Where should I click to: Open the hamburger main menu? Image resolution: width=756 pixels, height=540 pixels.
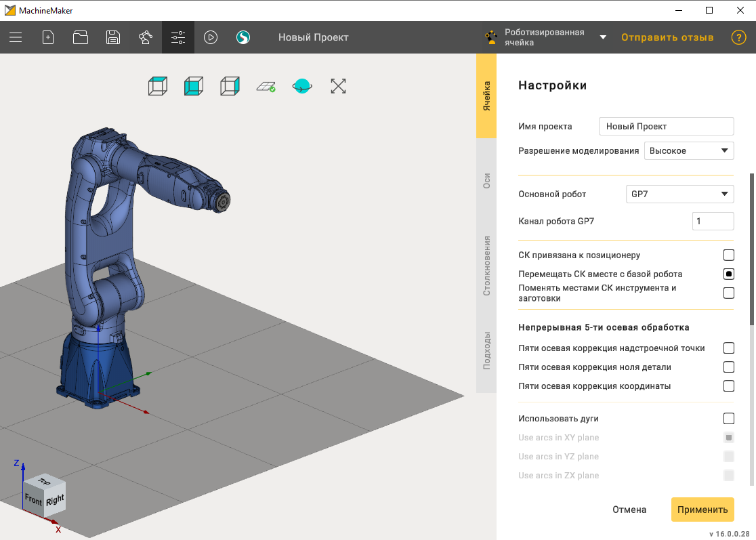16,38
